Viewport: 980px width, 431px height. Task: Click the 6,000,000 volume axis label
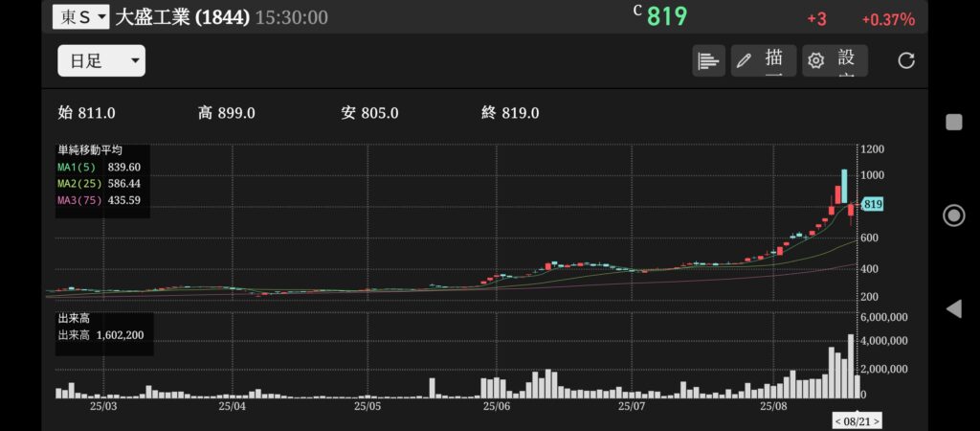click(x=883, y=316)
